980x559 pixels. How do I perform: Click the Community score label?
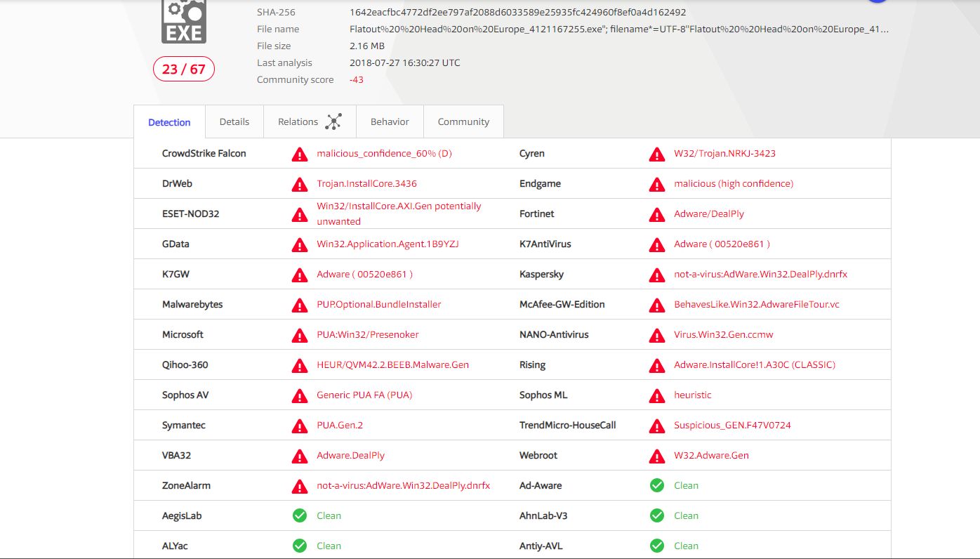(296, 79)
